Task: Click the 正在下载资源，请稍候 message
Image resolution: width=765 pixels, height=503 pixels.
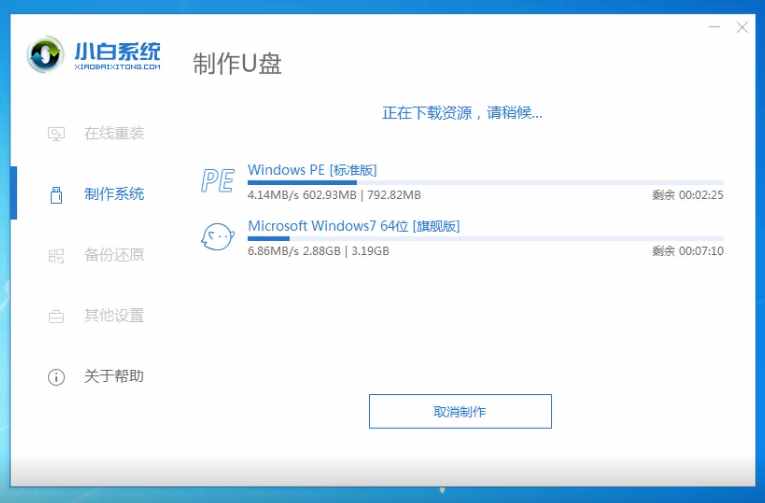Action: coord(462,113)
